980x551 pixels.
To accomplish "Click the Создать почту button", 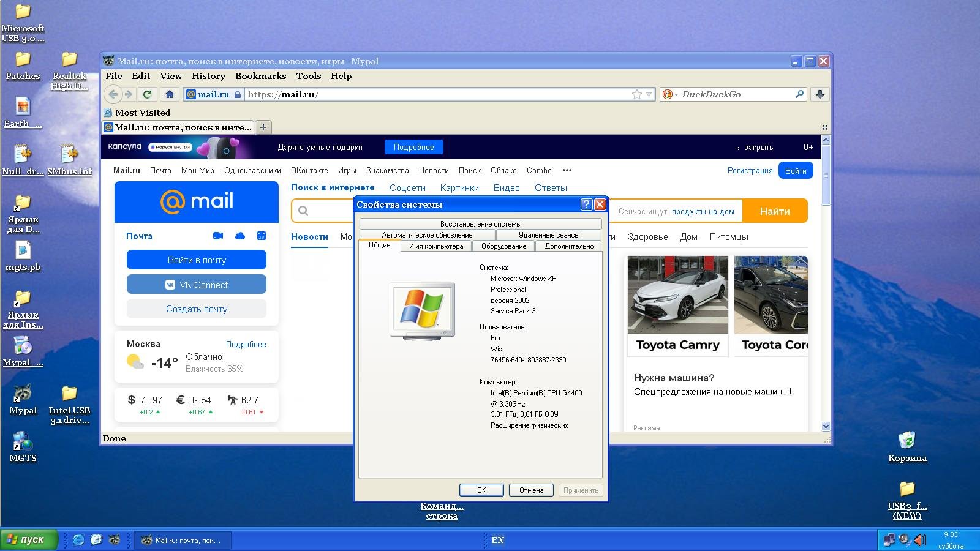I will (197, 309).
